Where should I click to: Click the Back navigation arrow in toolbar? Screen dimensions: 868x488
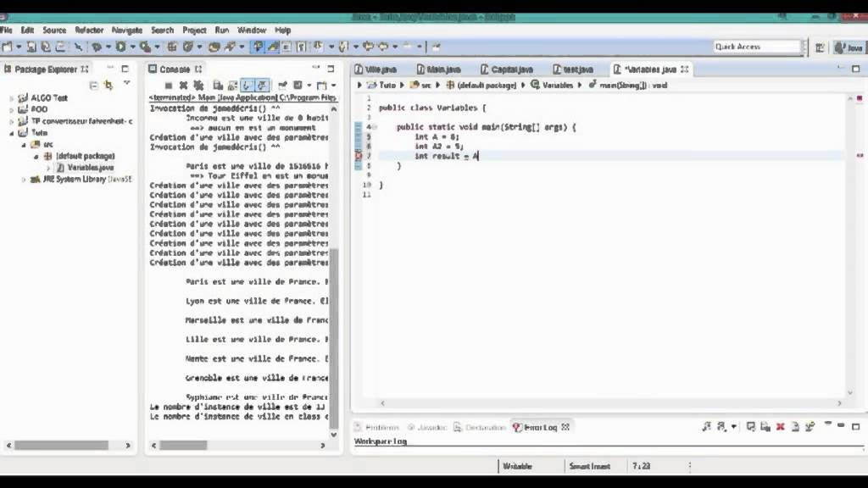tap(368, 47)
